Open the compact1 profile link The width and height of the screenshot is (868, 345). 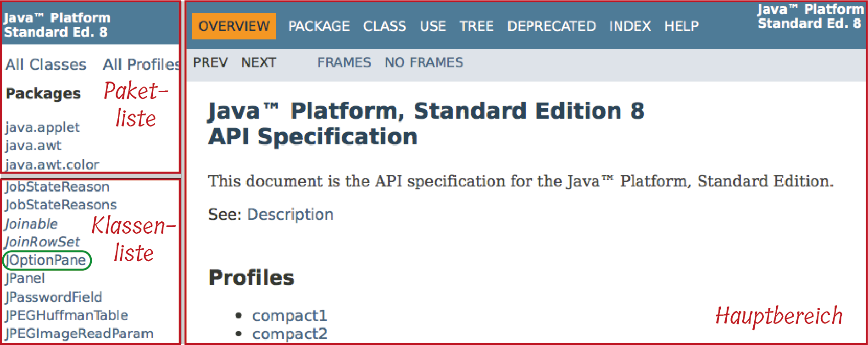tap(289, 316)
